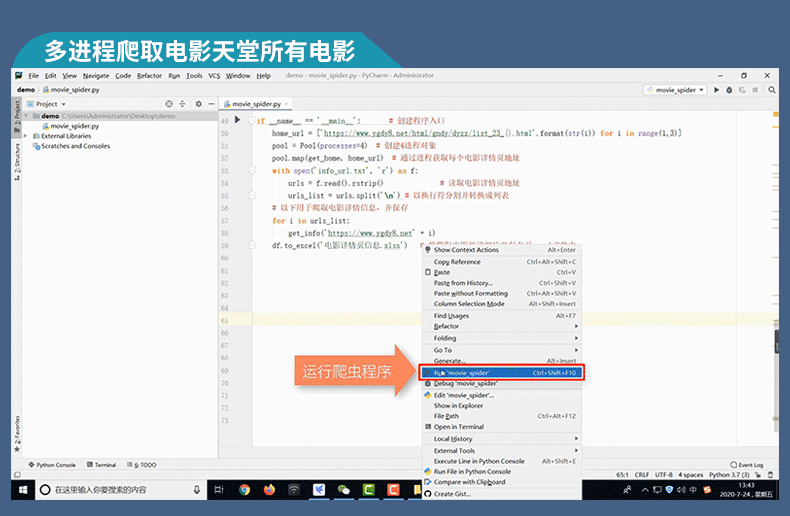Viewport: 790px width, 516px height.
Task: Select Column Selection Mode
Action: pyautogui.click(x=501, y=304)
